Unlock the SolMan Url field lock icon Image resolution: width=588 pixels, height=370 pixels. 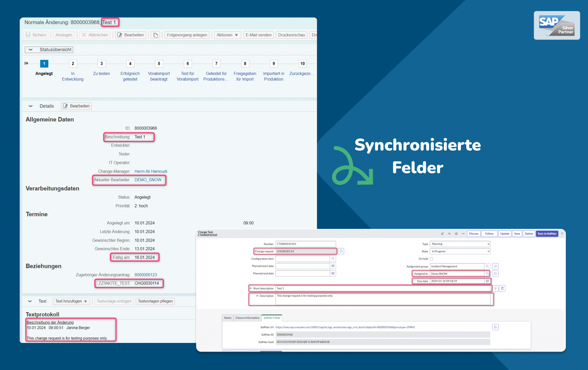pyautogui.click(x=495, y=327)
